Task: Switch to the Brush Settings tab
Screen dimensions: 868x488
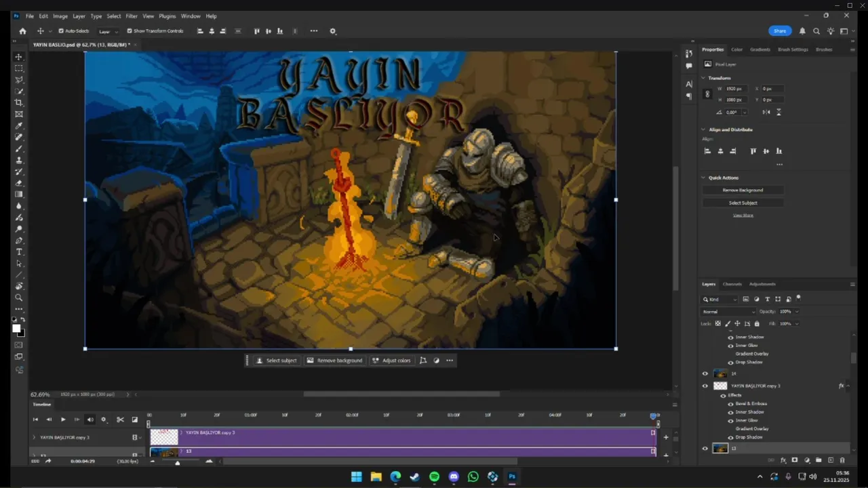Action: [x=793, y=49]
